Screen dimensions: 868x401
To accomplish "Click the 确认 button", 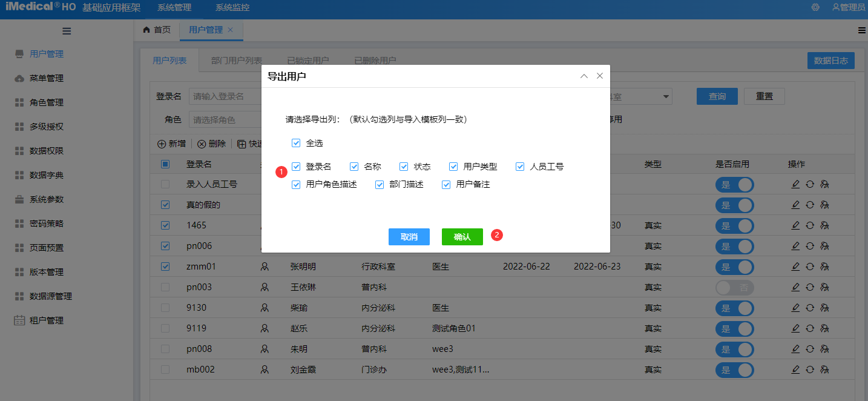I will [x=462, y=237].
